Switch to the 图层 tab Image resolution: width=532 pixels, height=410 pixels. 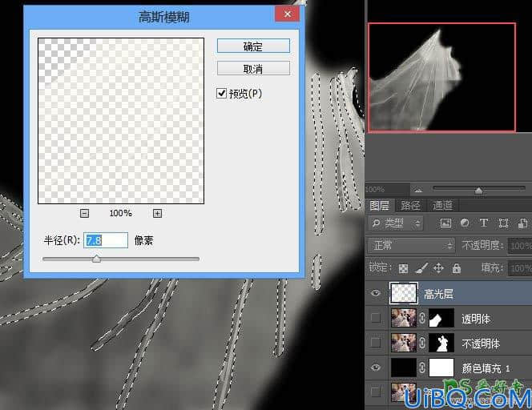coord(379,206)
